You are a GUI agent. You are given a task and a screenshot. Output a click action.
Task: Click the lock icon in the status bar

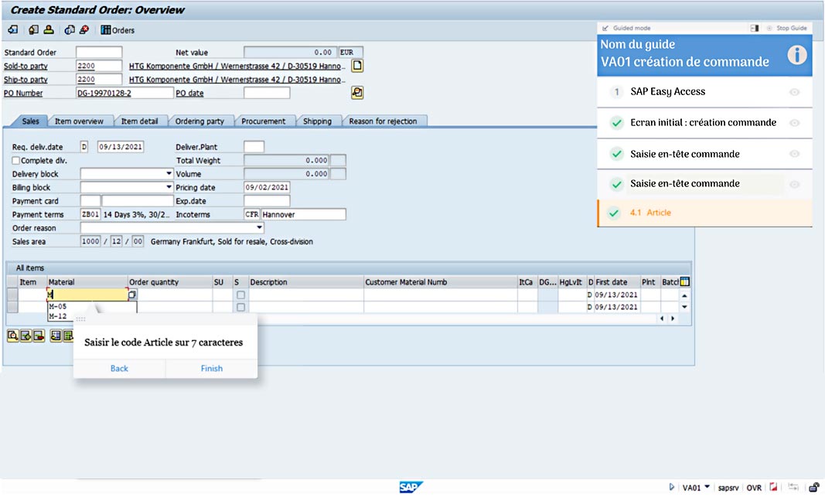click(x=814, y=487)
